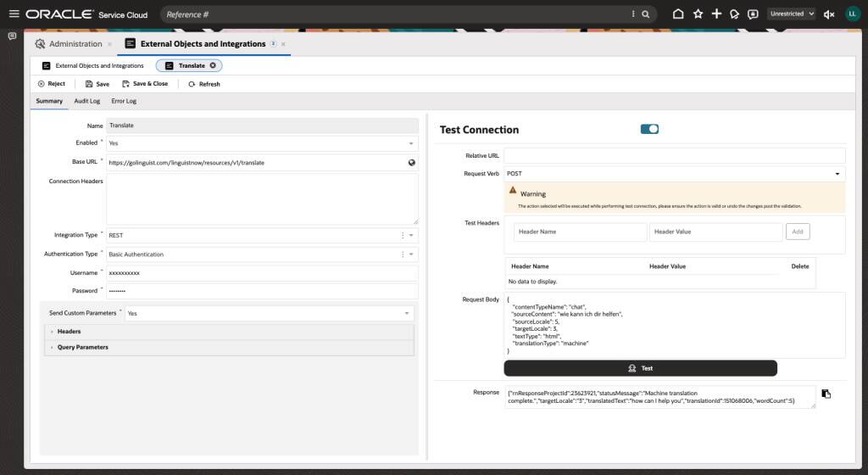Open the Error Log tab
The width and height of the screenshot is (868, 475).
pos(124,101)
